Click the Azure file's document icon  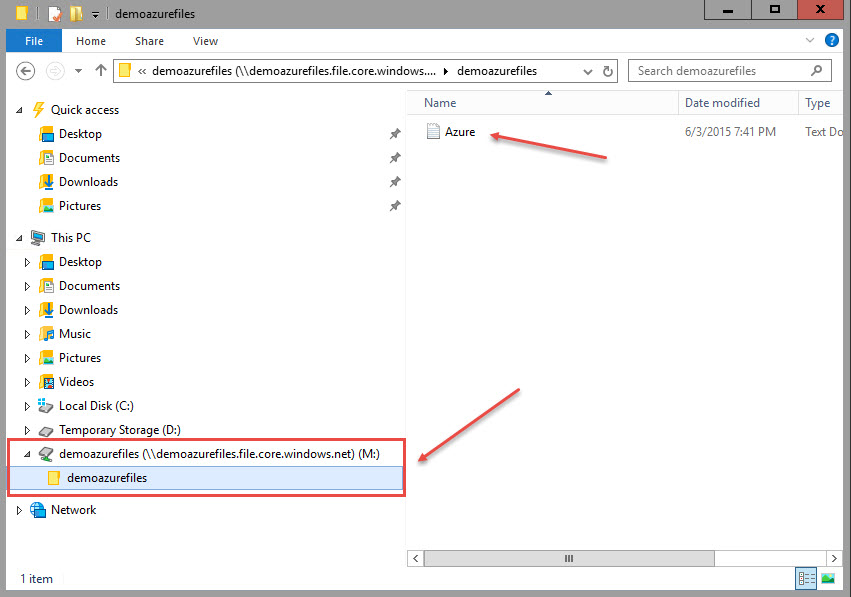tap(433, 131)
